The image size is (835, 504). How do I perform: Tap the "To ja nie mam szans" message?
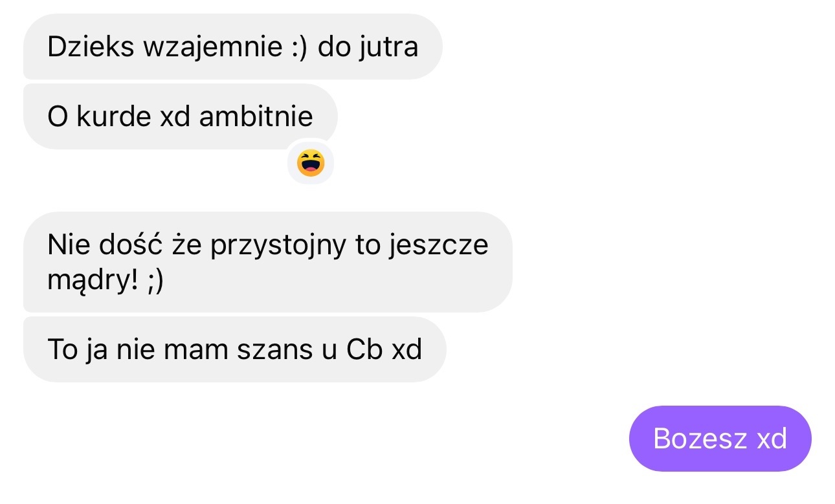(x=235, y=349)
